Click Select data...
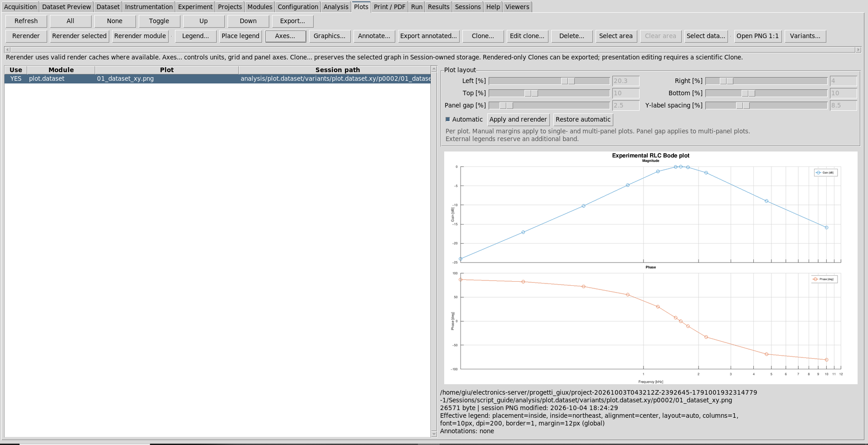The image size is (868, 445). click(x=706, y=36)
